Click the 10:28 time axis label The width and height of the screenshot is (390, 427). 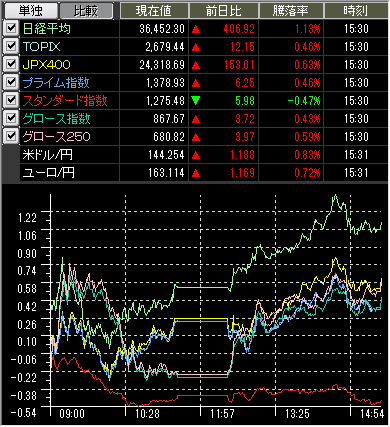point(147,414)
